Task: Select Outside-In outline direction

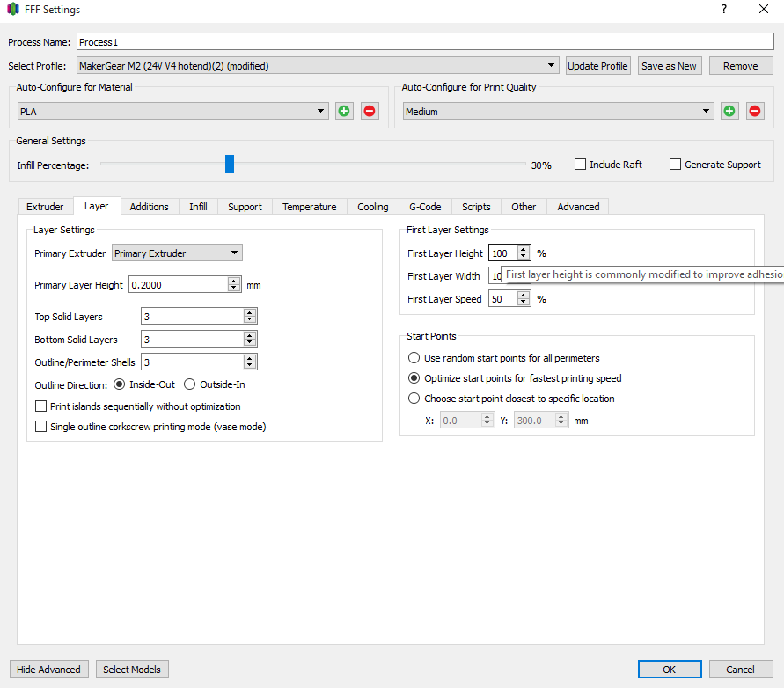Action: [190, 385]
